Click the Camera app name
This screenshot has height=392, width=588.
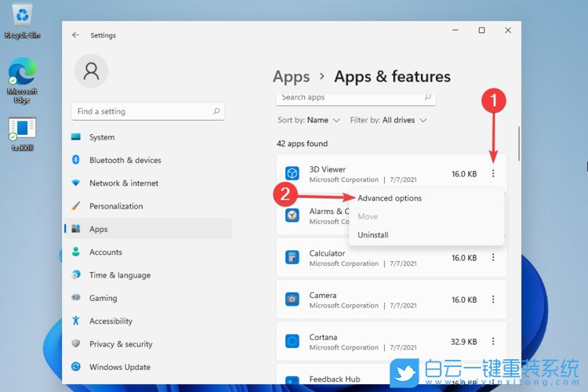(x=322, y=296)
